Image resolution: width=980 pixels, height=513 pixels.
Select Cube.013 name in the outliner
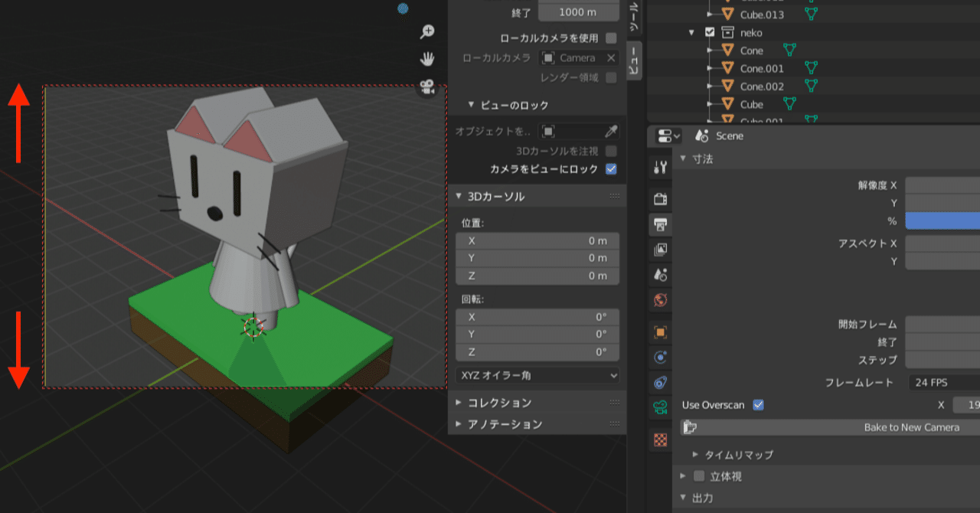(762, 15)
